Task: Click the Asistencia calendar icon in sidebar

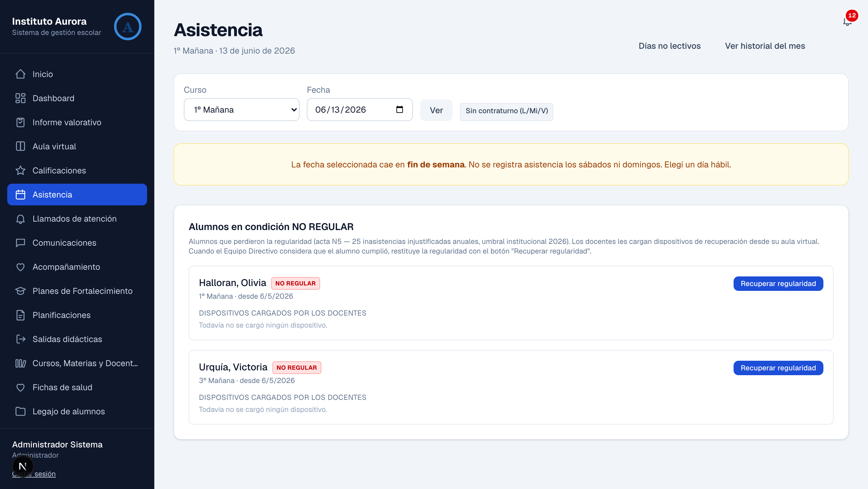Action: tap(20, 195)
